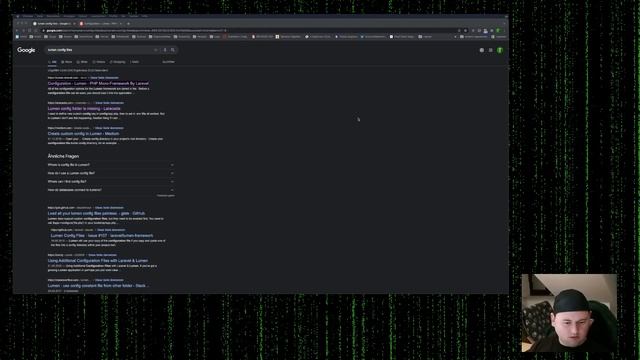Open 'Create custom config in Lumen - Medium' result
This screenshot has width=640, height=360.
coord(83,133)
